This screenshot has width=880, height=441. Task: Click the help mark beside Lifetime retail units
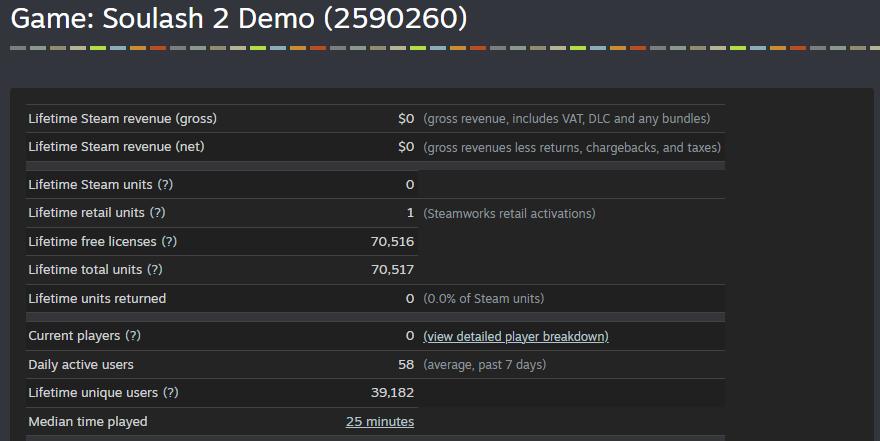click(x=157, y=213)
